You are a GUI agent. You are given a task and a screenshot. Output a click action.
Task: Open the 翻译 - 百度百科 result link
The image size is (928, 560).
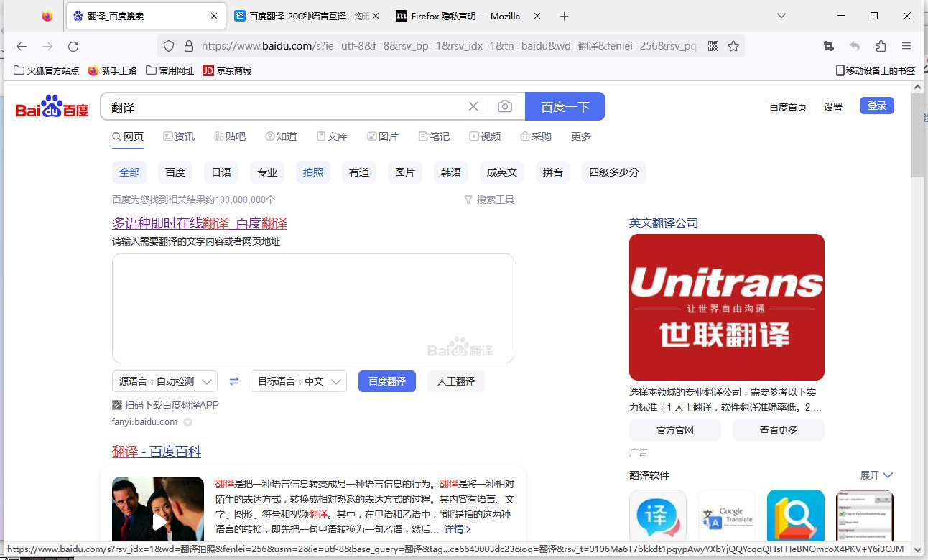pyautogui.click(x=157, y=452)
